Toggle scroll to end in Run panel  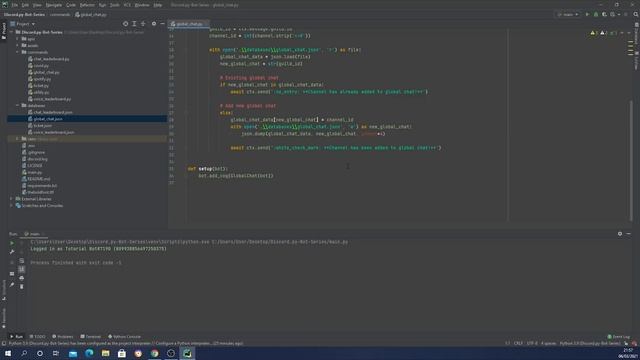[x=22, y=269]
